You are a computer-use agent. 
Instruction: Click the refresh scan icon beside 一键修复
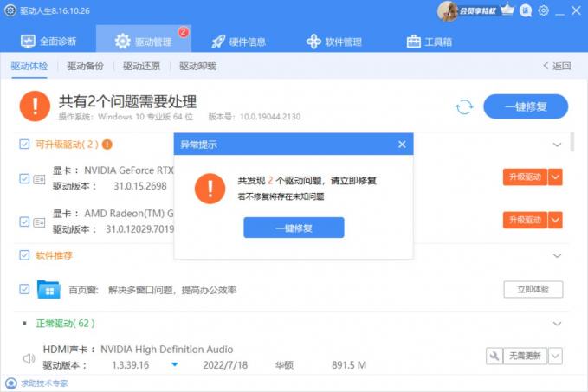tap(465, 106)
